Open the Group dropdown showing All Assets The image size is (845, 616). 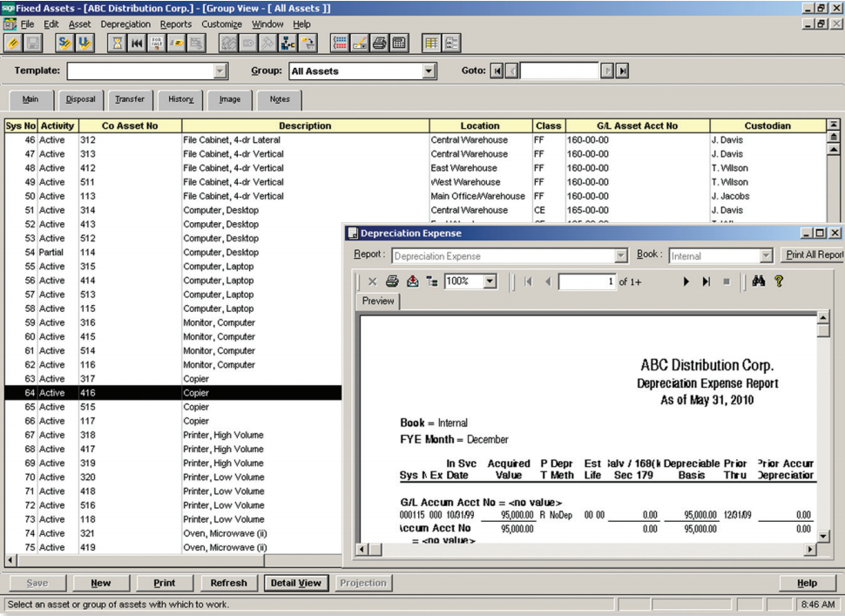pos(429,71)
